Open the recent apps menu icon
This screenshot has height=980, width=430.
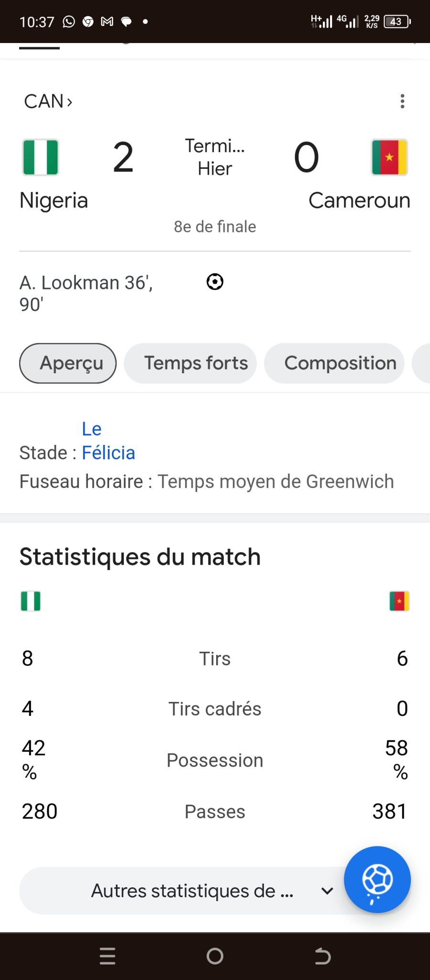(108, 956)
